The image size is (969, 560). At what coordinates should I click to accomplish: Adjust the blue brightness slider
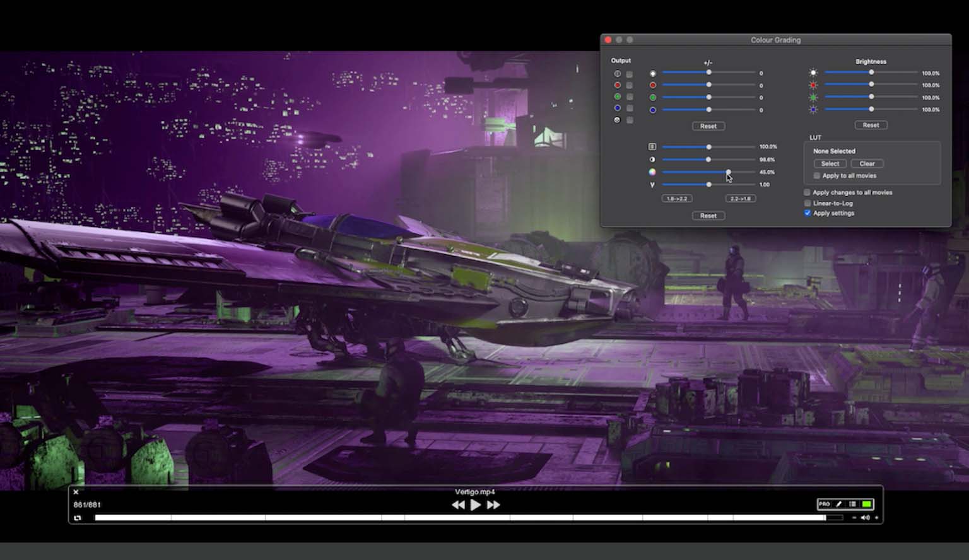[871, 109]
